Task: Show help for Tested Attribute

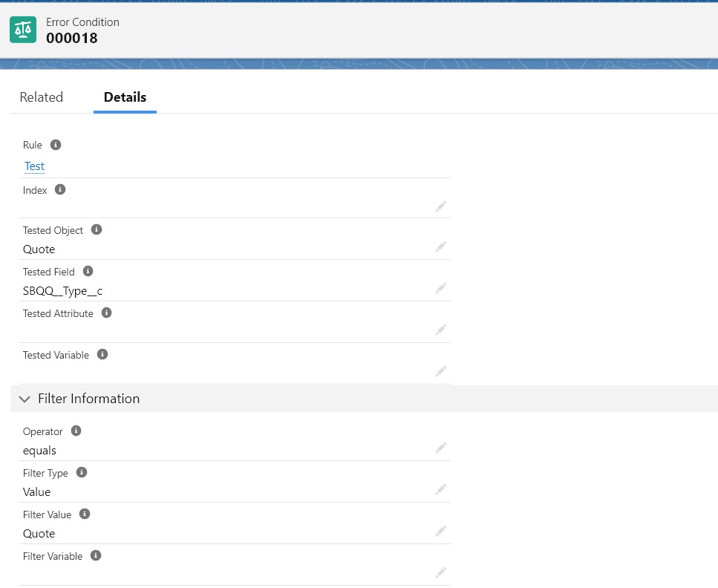Action: click(x=106, y=313)
